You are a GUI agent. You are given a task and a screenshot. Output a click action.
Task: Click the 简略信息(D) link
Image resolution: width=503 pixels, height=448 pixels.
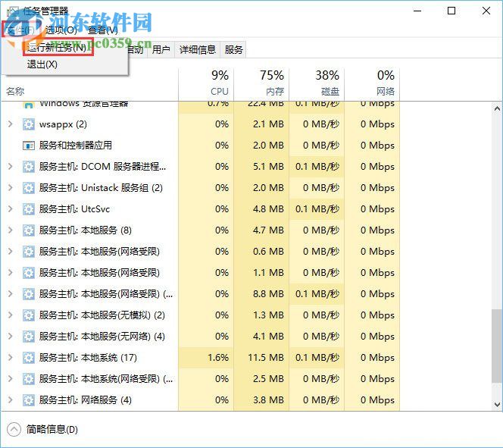click(52, 429)
